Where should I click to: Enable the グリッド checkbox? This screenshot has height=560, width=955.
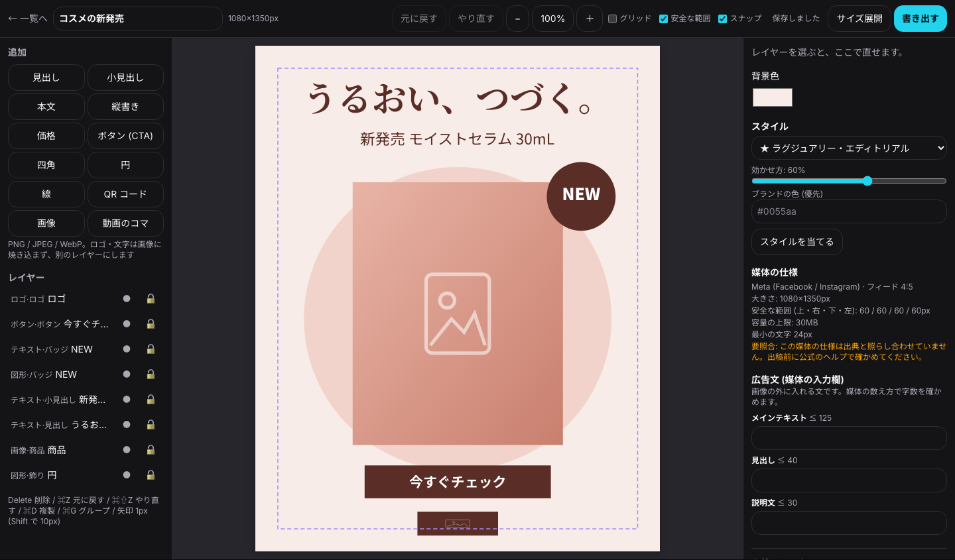(x=613, y=19)
